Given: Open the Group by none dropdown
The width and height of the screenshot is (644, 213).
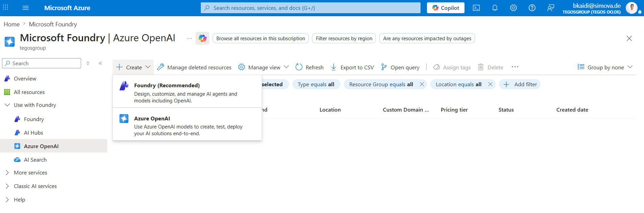Looking at the screenshot, I should (605, 67).
